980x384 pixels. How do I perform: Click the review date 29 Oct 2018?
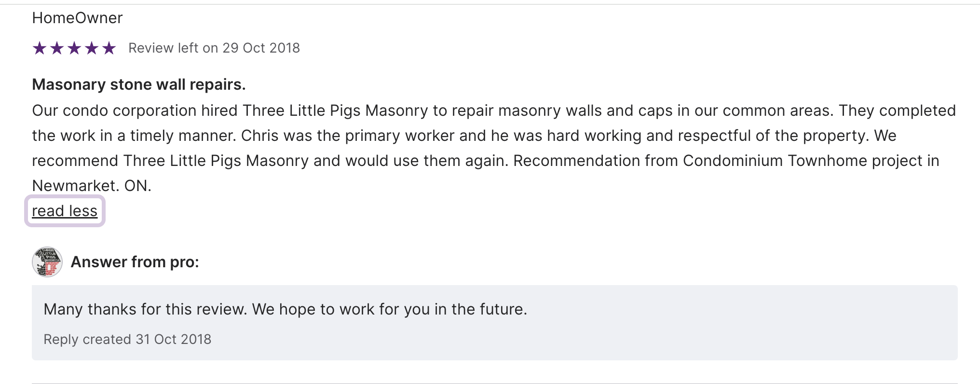(x=261, y=48)
